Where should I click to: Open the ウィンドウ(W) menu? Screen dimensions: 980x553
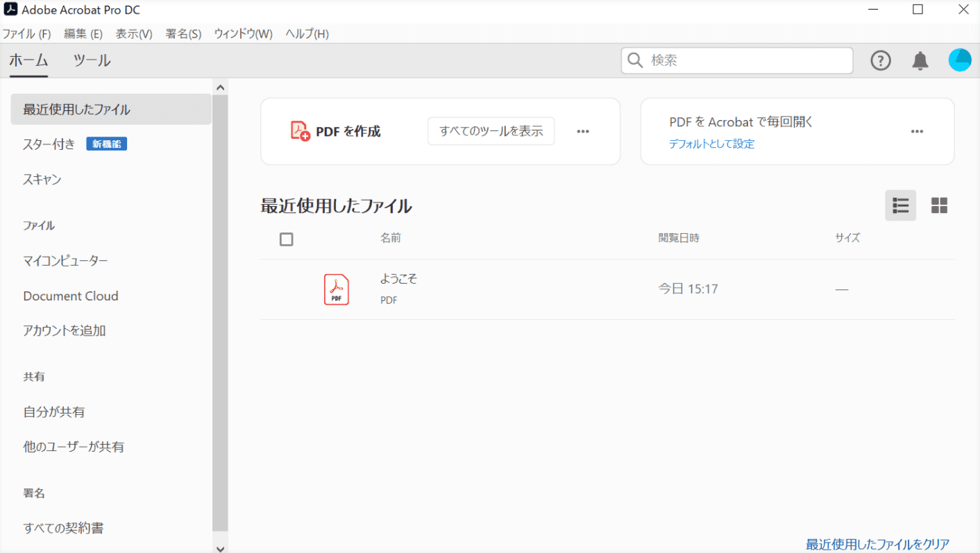[243, 34]
